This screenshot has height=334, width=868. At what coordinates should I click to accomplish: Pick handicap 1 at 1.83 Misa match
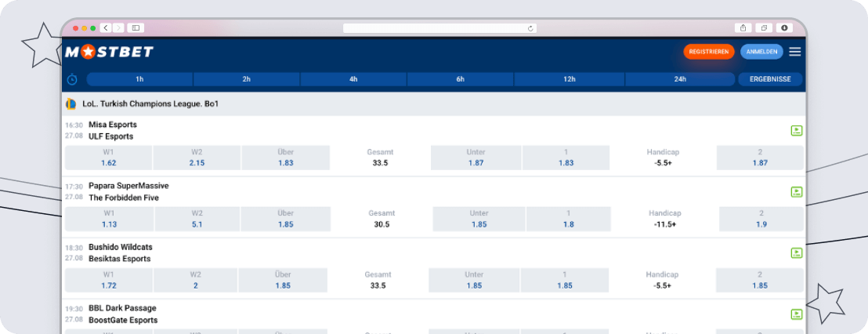tap(566, 158)
